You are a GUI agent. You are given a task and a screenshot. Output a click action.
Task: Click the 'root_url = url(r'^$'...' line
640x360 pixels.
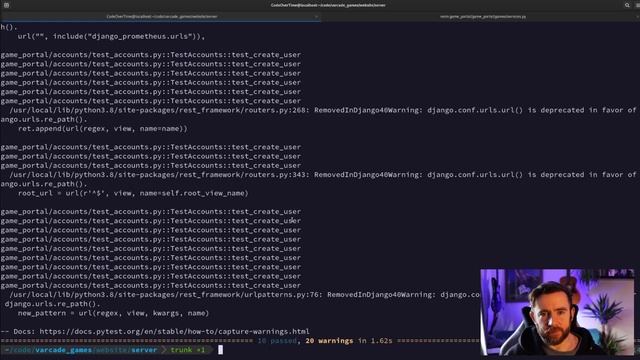coord(133,193)
